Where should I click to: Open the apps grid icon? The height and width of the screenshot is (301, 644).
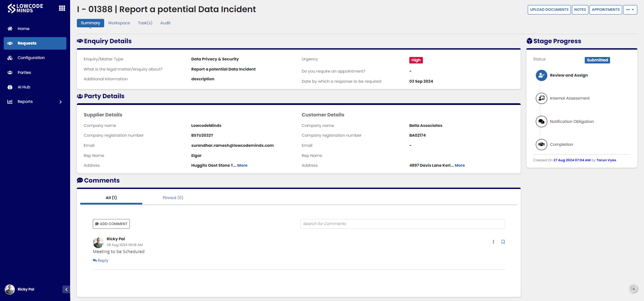pos(62,8)
